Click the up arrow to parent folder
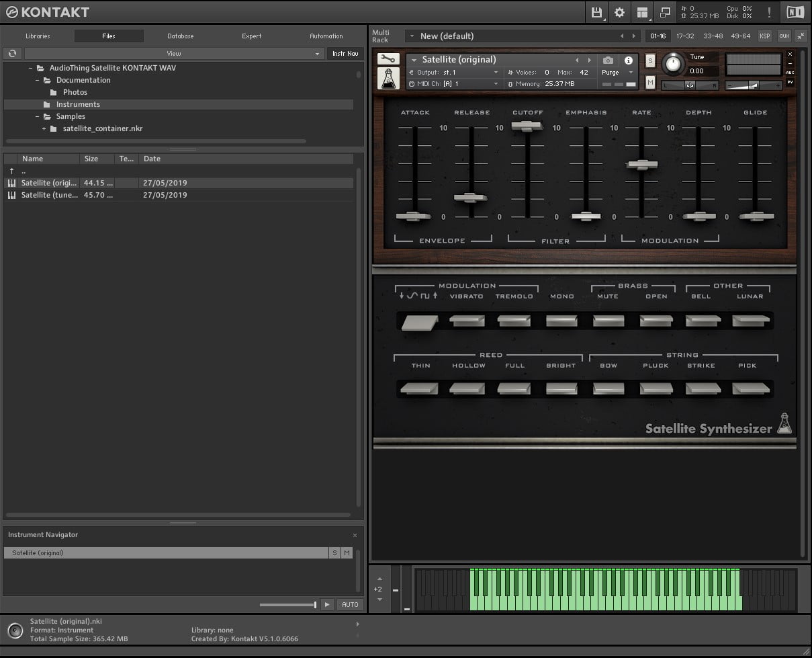 tap(11, 171)
